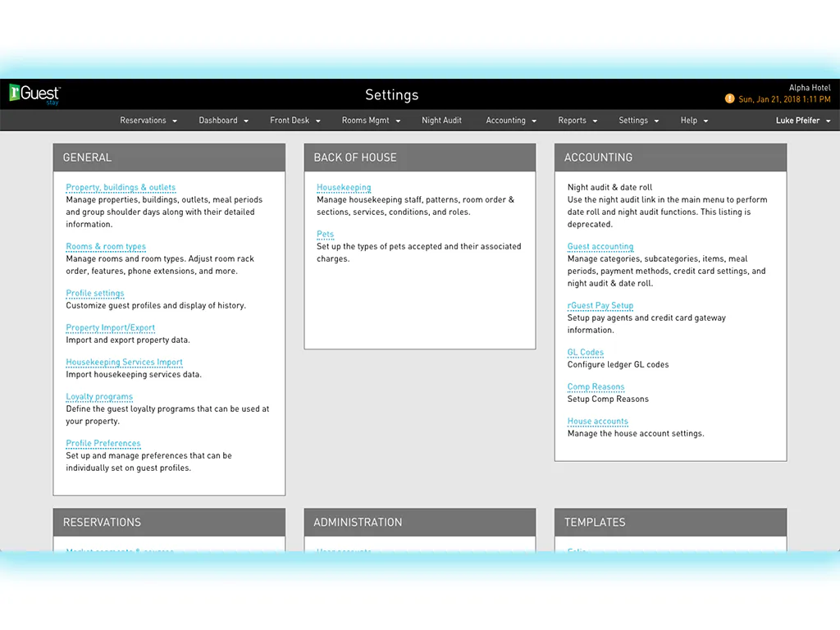Open Housekeeping Services Import link
Screen dimensions: 840x630
coord(125,362)
